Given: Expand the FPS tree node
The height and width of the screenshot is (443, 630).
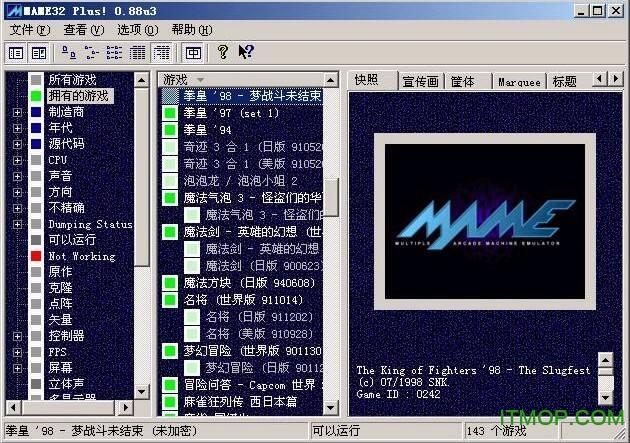Looking at the screenshot, I should (17, 352).
